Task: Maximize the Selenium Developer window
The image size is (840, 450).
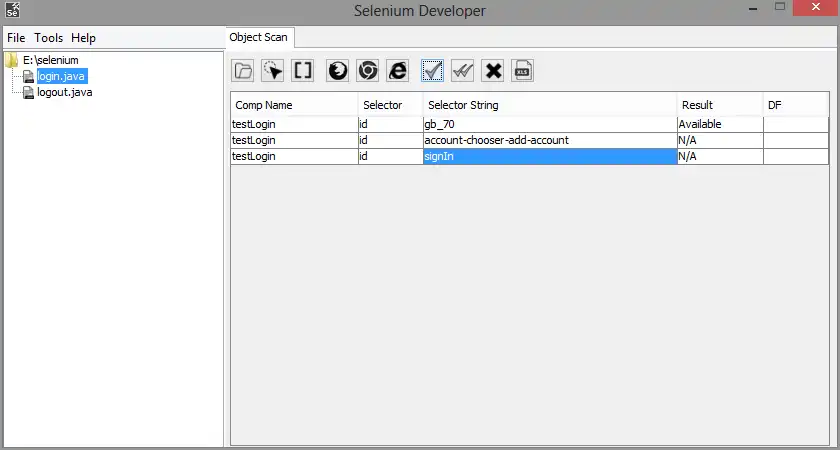Action: tap(780, 7)
